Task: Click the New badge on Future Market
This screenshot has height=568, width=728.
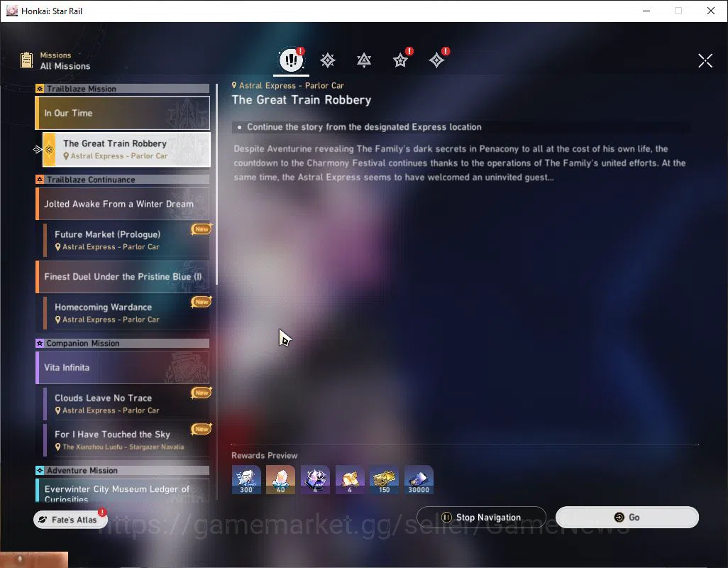Action: [x=202, y=229]
